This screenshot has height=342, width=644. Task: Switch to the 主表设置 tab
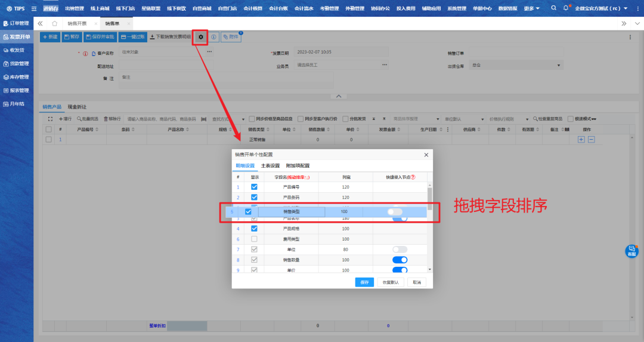[x=270, y=166]
